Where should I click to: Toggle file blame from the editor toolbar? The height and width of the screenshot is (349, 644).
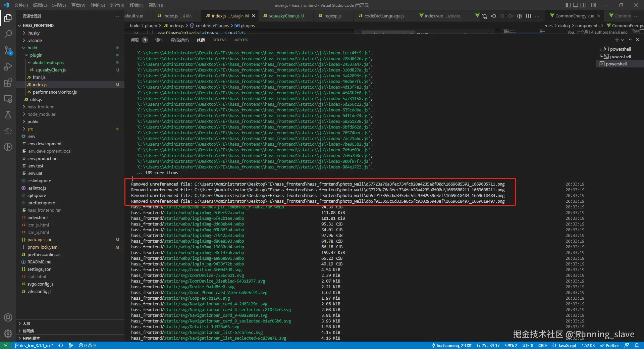pyautogui.click(x=520, y=16)
